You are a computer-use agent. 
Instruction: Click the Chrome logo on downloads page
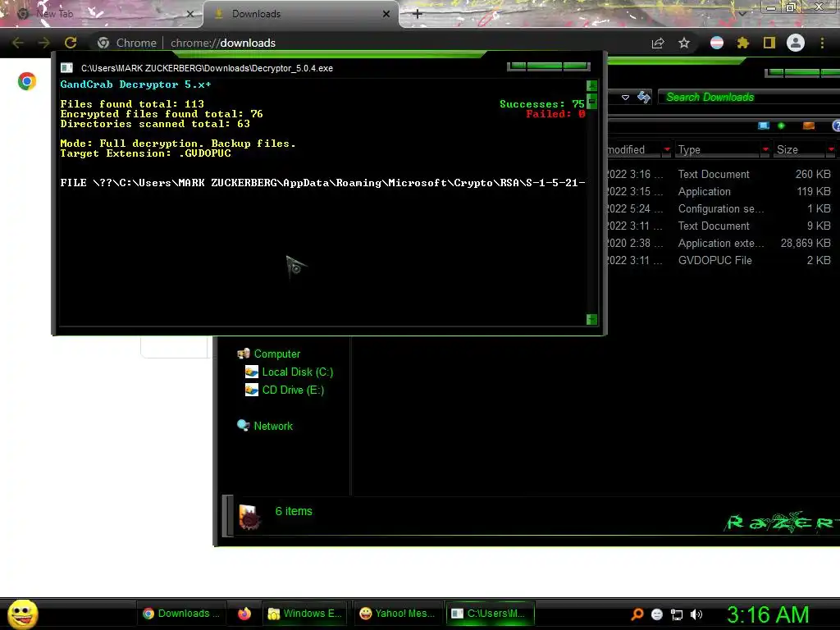(27, 81)
